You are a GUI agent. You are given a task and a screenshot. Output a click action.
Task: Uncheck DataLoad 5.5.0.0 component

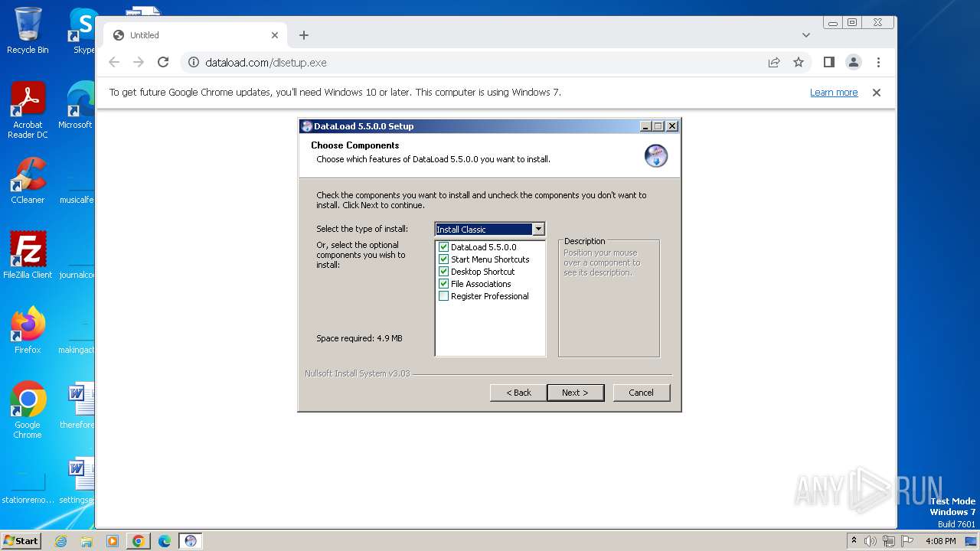click(x=443, y=247)
